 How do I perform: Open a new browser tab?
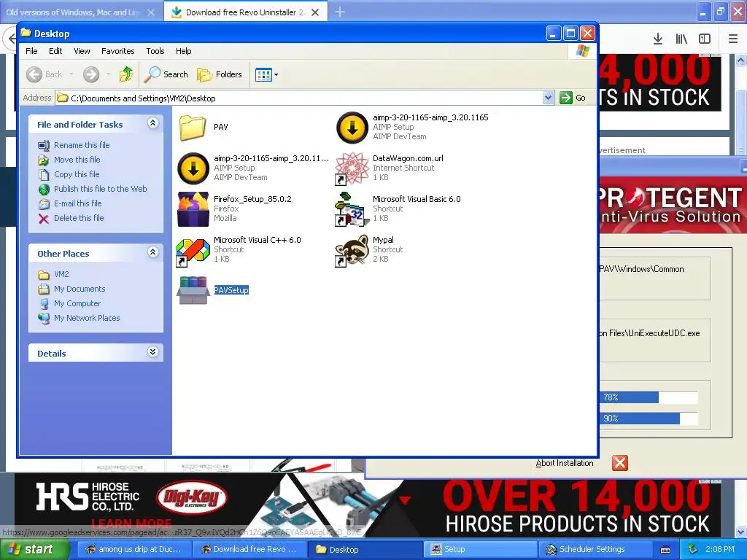click(340, 12)
